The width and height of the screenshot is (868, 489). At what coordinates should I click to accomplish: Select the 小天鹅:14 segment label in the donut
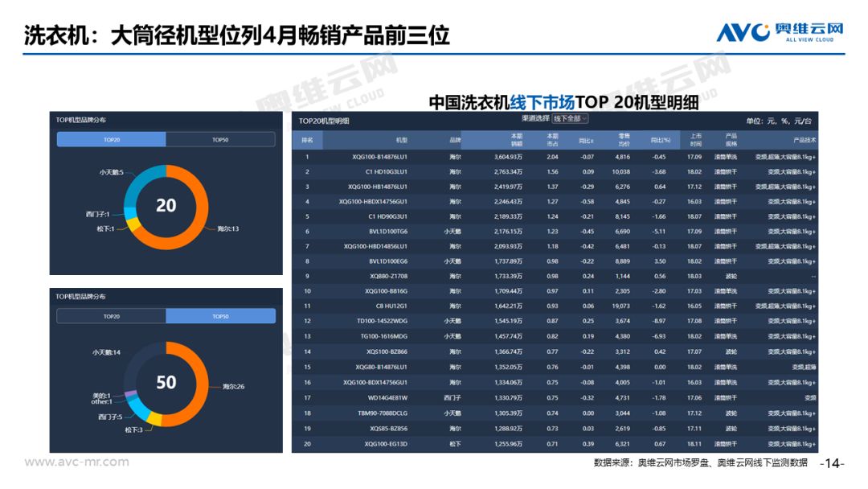(x=106, y=352)
